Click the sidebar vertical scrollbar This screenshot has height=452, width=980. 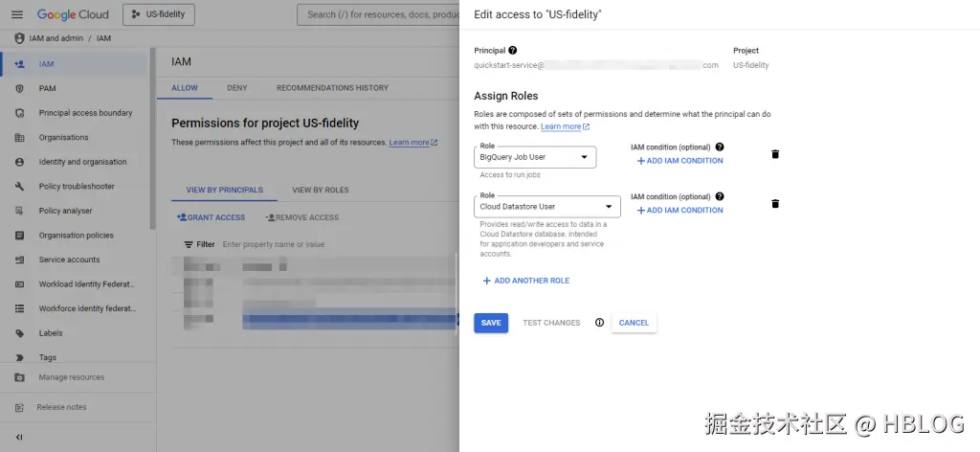[152, 138]
